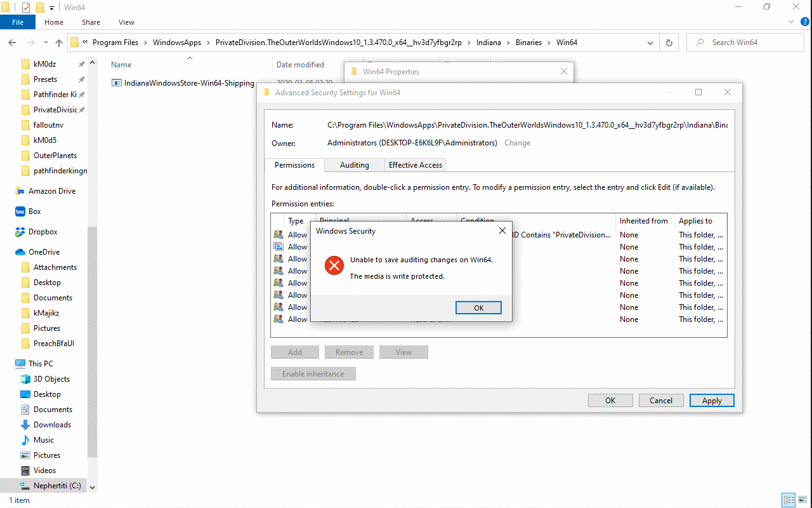
Task: Click the red error icon in the dialog
Action: 334,265
